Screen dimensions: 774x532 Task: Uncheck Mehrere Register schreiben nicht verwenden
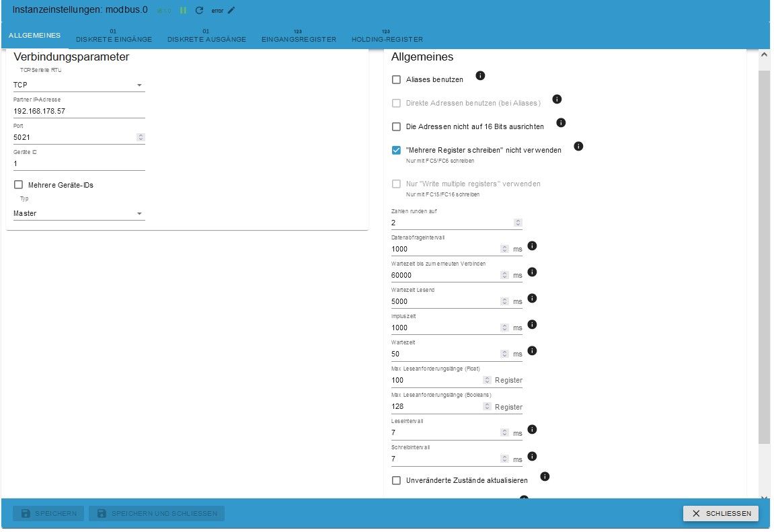[396, 150]
